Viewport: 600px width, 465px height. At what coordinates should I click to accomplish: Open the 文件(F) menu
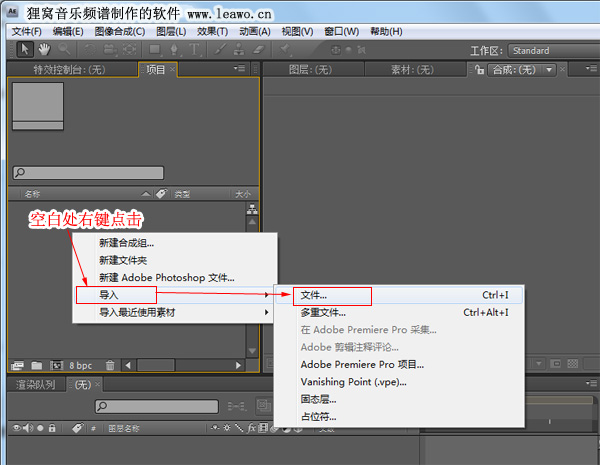pos(26,31)
